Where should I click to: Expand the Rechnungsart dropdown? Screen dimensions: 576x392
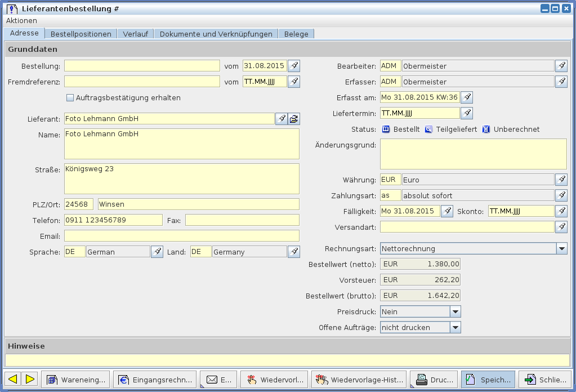point(561,248)
